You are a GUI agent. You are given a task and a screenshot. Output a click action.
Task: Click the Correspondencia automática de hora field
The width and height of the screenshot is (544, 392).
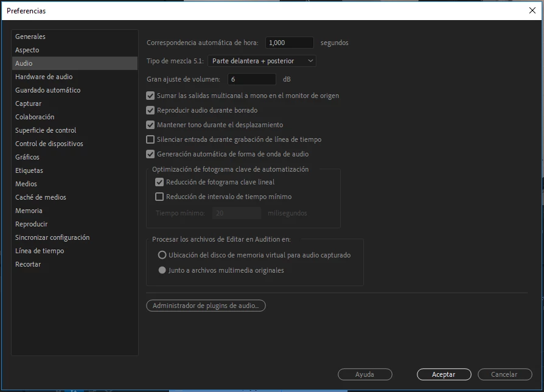[290, 43]
